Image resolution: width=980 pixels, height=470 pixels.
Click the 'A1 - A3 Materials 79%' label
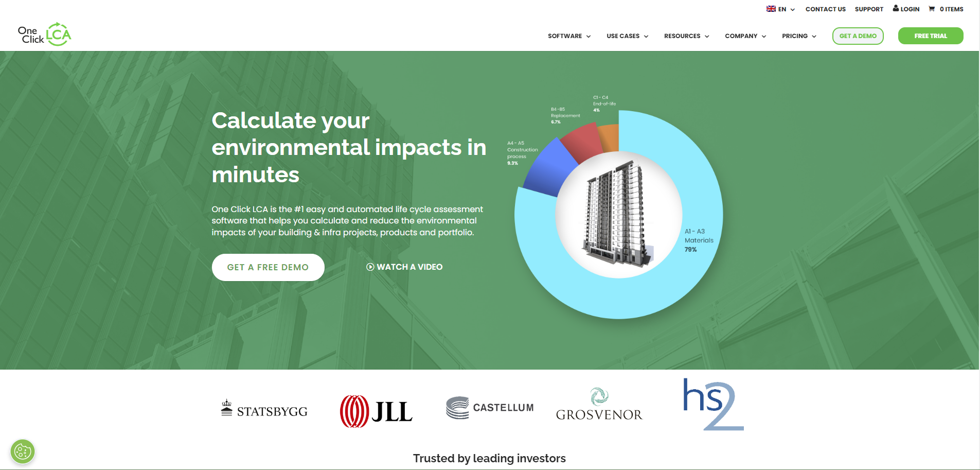click(x=699, y=240)
